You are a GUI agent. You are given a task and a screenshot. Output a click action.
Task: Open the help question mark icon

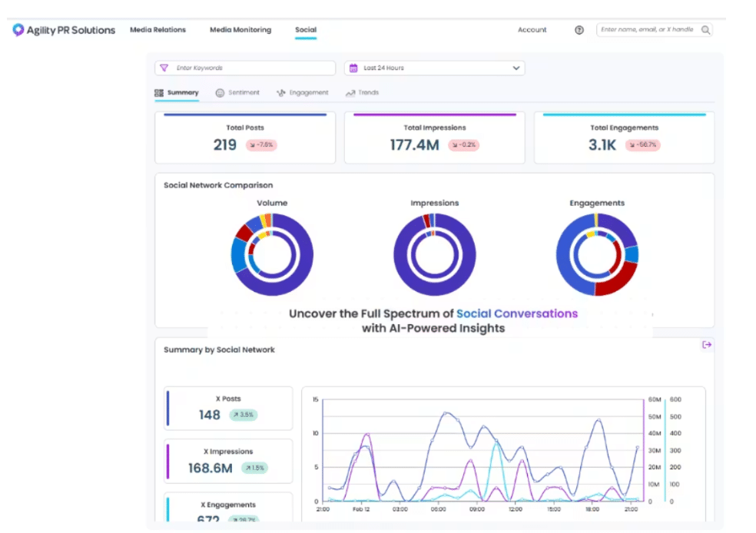579,30
